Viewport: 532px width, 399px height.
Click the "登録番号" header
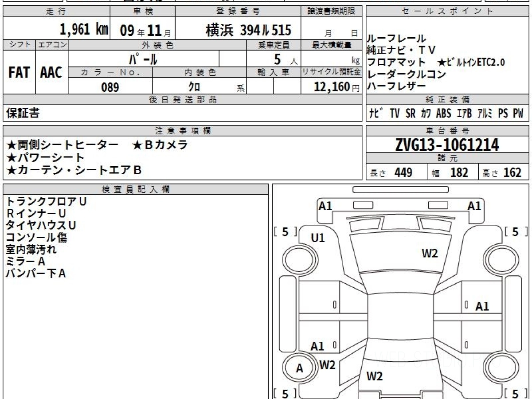[x=238, y=12]
